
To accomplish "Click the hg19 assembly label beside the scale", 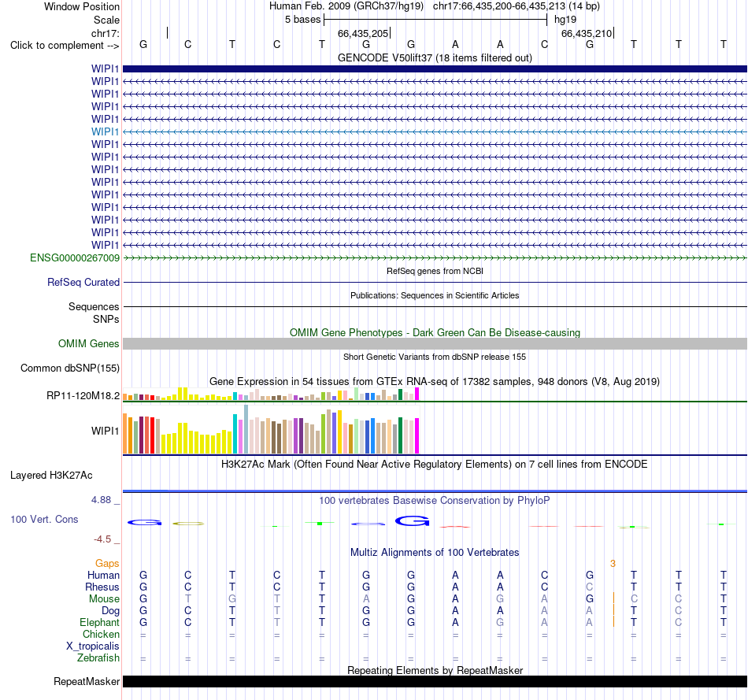I will [565, 20].
